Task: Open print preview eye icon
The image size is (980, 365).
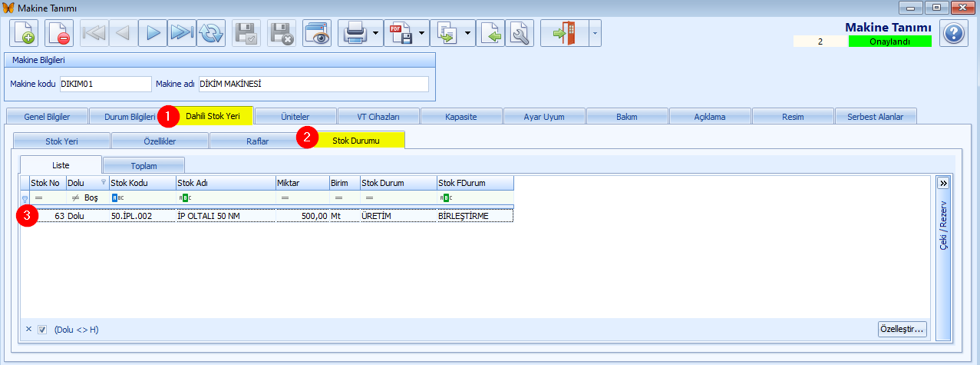Action: [x=317, y=34]
